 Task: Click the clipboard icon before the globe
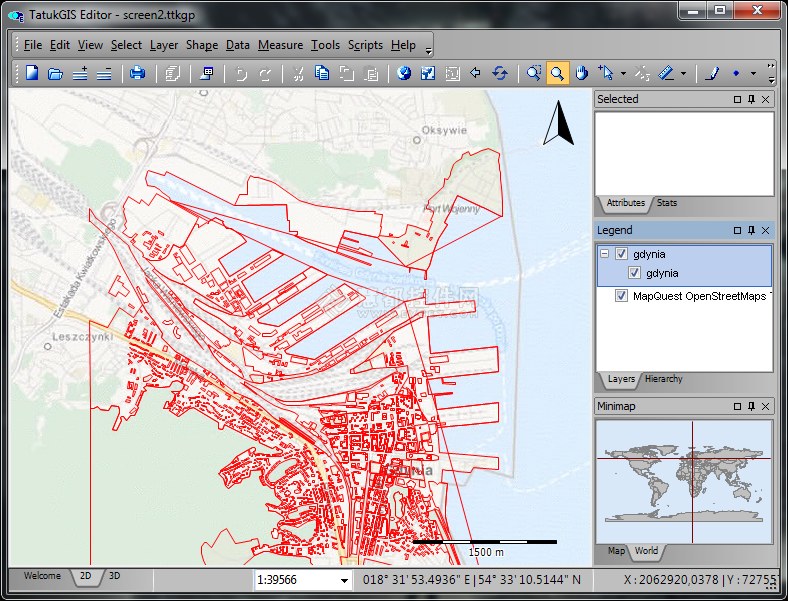coord(371,74)
